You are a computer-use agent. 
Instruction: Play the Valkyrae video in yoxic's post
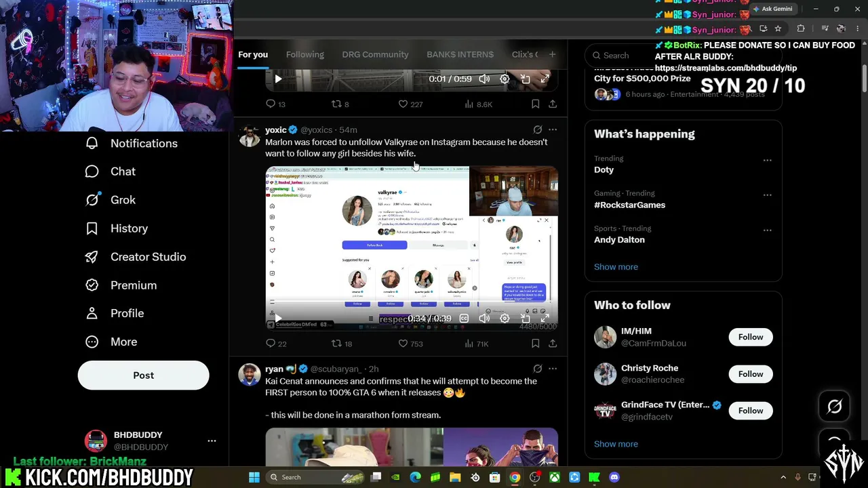pos(278,319)
